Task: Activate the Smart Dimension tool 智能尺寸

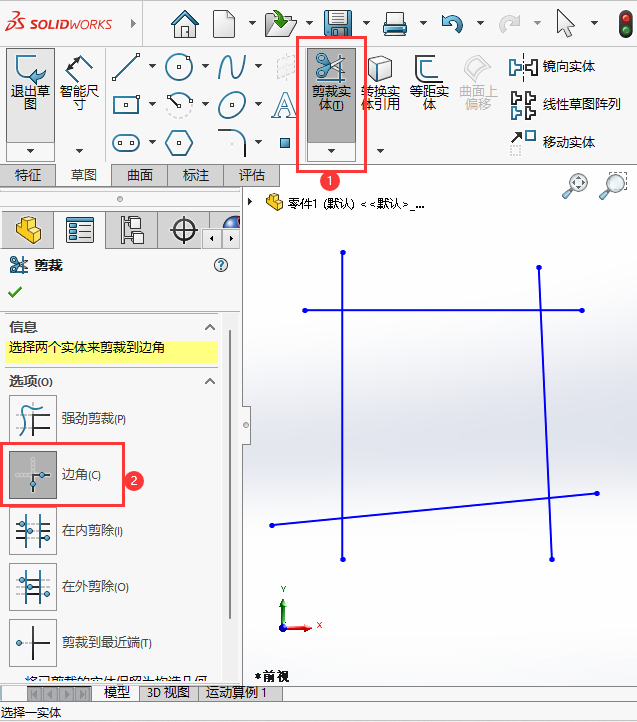Action: point(79,83)
